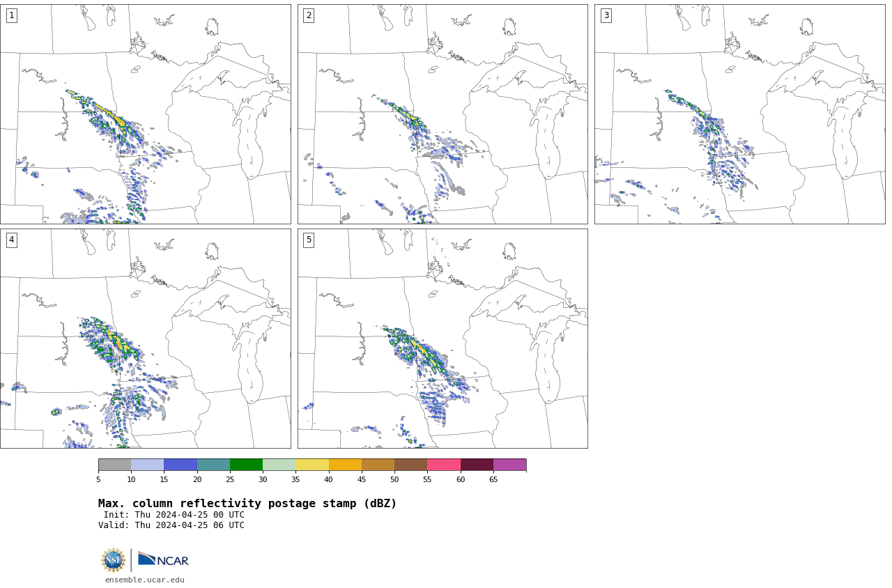Click the brown 50-55 dBZ swatch
The height and width of the screenshot is (588, 892).
click(x=410, y=465)
